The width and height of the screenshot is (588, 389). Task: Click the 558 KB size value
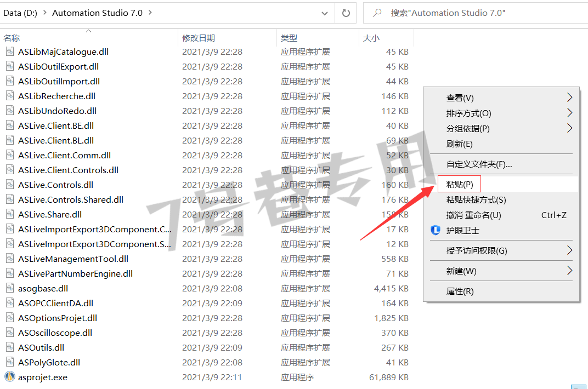[395, 259]
